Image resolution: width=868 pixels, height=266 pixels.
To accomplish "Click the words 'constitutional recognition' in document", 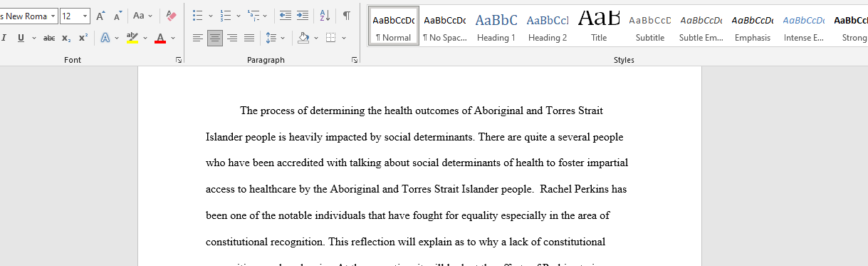I will pyautogui.click(x=264, y=242).
